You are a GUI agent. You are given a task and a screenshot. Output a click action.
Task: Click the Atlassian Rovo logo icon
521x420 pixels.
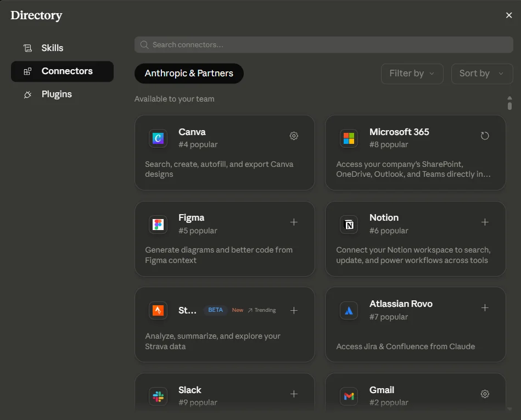pos(349,310)
